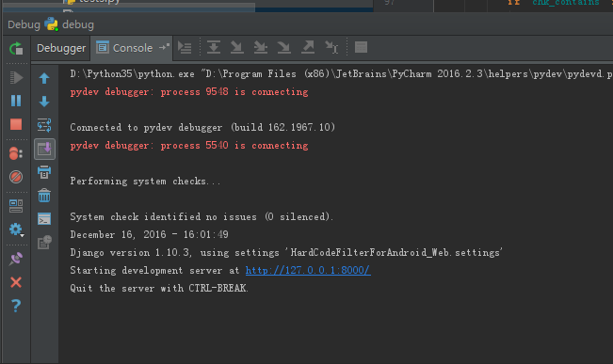Click 'Quit the server with CTRL-BREAK' line
The width and height of the screenshot is (613, 364).
159,288
